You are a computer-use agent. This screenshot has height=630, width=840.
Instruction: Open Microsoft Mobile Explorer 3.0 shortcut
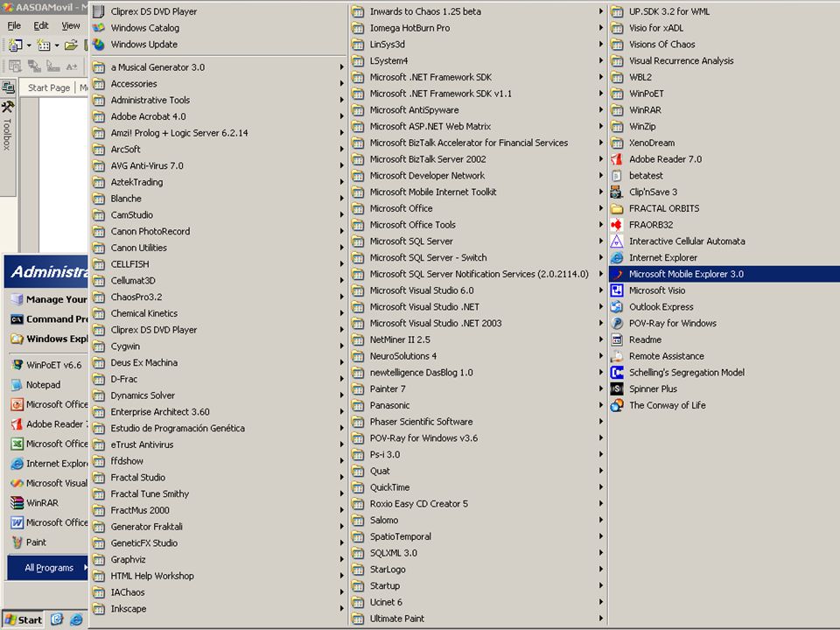pos(724,274)
